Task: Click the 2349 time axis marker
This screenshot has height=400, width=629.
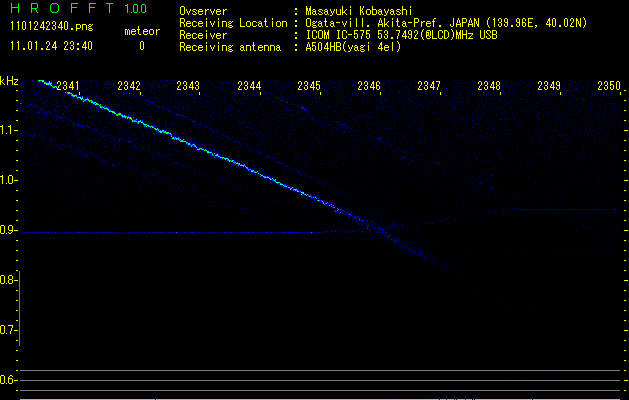Action: [x=549, y=86]
